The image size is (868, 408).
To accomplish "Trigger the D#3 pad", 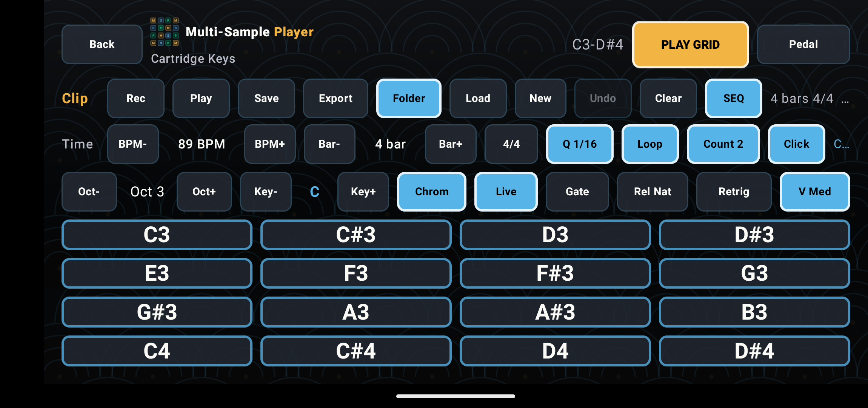I will point(754,235).
